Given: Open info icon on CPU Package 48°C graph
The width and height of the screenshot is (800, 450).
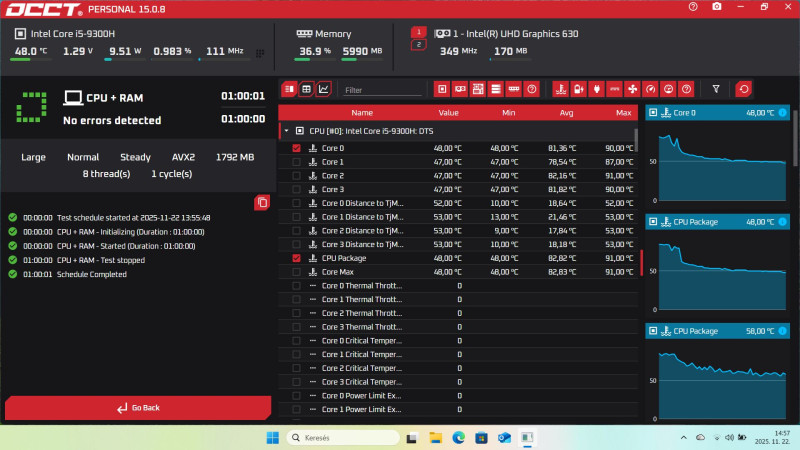Looking at the screenshot, I should 782,222.
